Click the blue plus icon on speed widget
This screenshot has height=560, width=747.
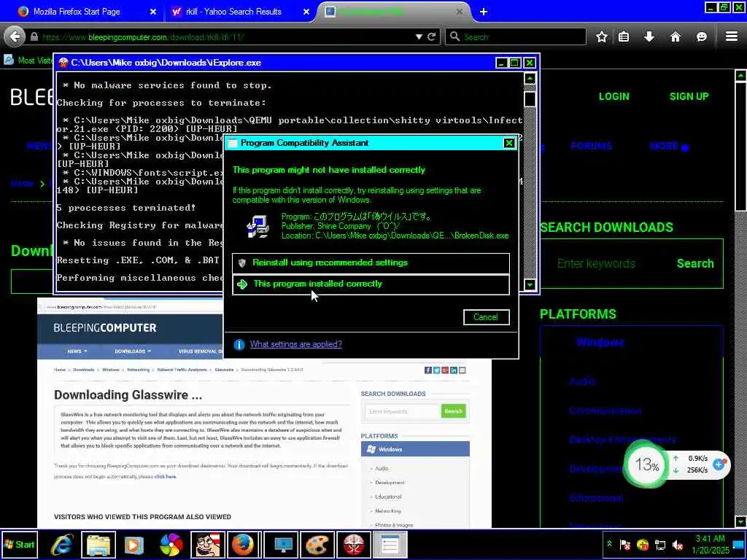coord(719,464)
